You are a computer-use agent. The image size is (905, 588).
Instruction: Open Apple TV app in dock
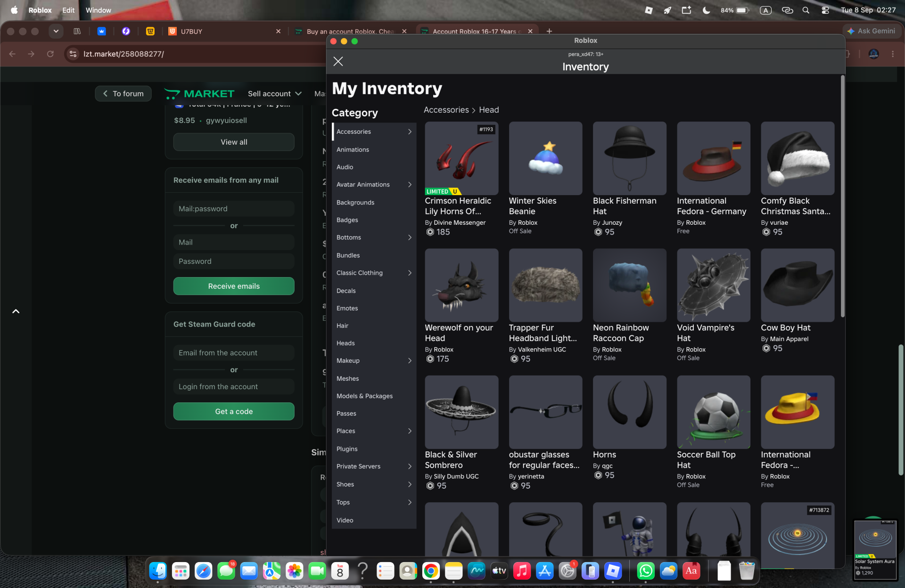[499, 571]
